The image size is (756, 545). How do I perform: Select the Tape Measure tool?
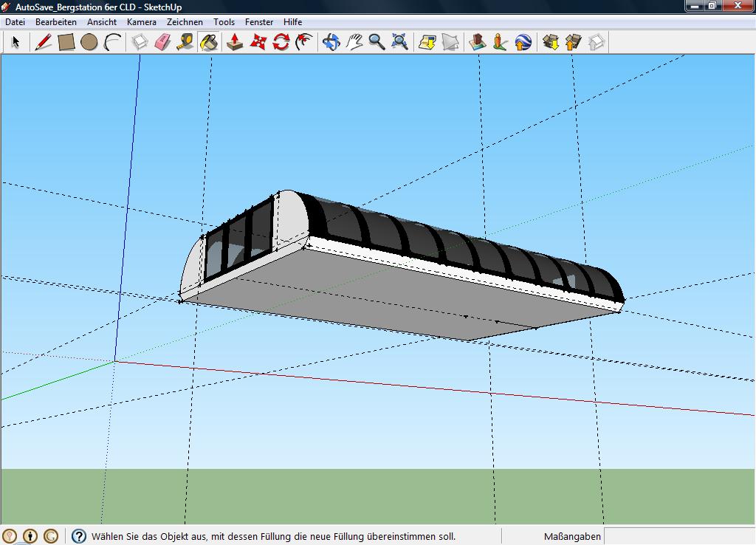pyautogui.click(x=185, y=42)
